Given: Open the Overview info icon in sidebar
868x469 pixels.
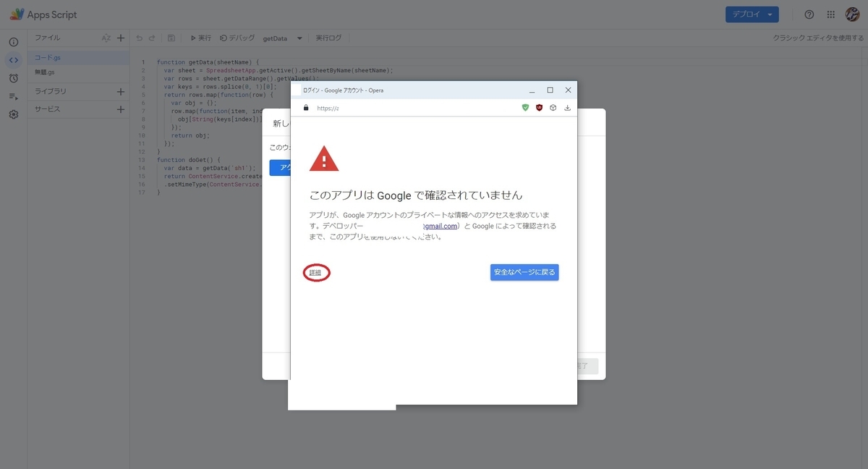Looking at the screenshot, I should click(13, 42).
